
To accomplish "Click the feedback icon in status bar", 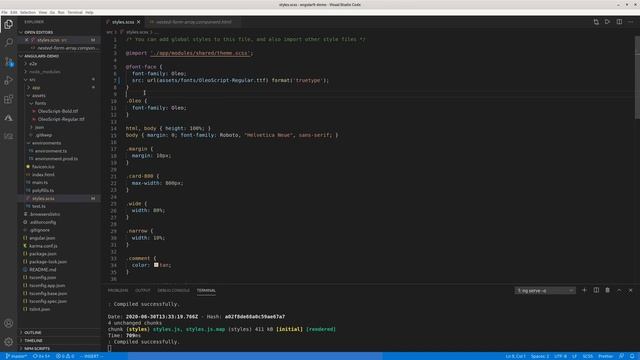I will (x=621, y=356).
